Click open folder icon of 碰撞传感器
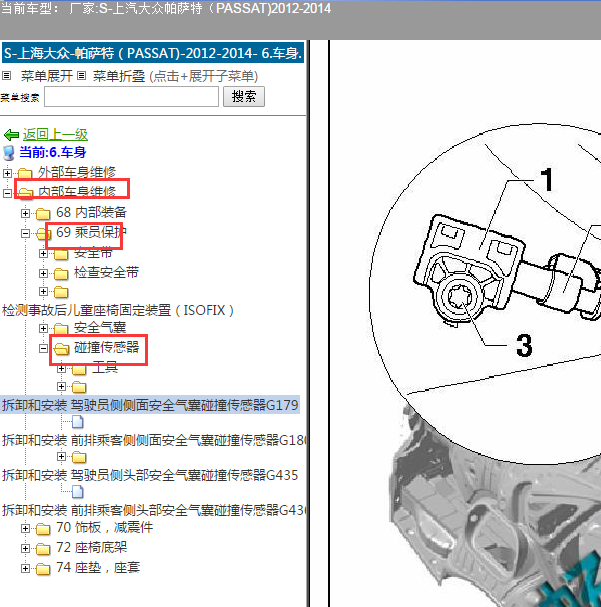Image resolution: width=601 pixels, height=607 pixels. [61, 349]
